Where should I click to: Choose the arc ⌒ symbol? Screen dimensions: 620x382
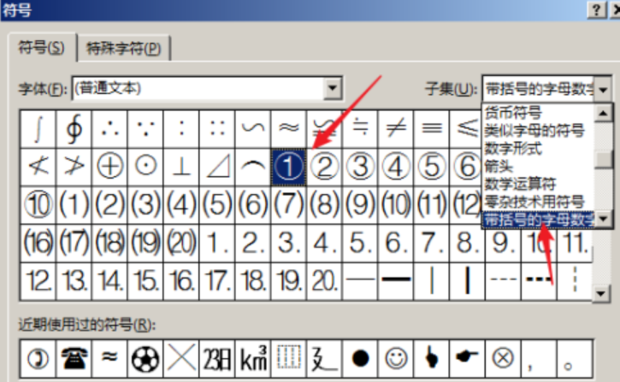(x=252, y=166)
